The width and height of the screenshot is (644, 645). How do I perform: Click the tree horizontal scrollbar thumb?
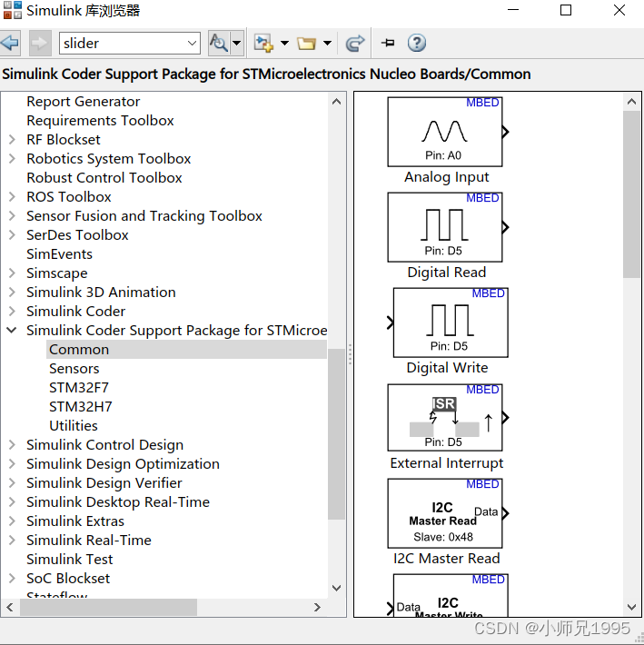coord(109,607)
